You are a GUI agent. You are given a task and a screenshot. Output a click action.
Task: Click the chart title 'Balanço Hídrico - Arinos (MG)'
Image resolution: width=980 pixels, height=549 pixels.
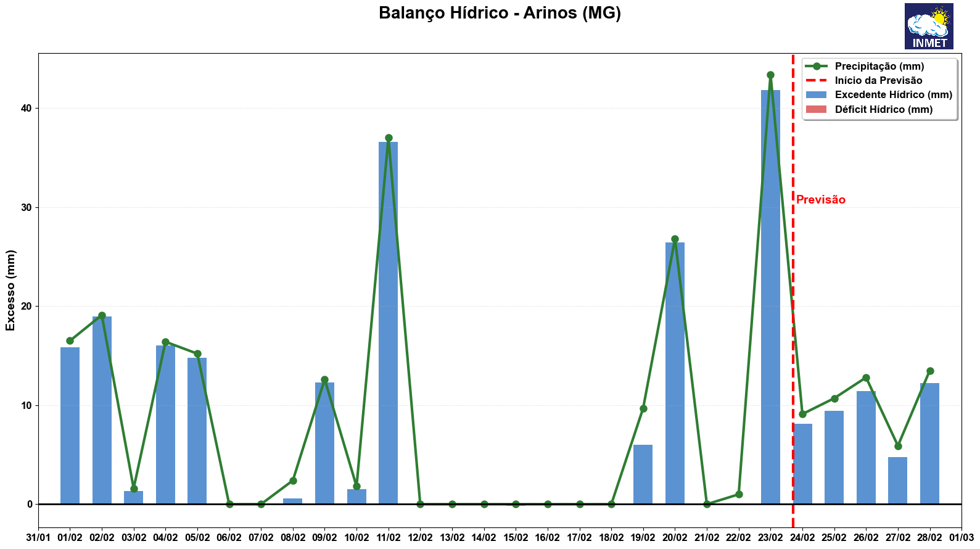tap(500, 13)
